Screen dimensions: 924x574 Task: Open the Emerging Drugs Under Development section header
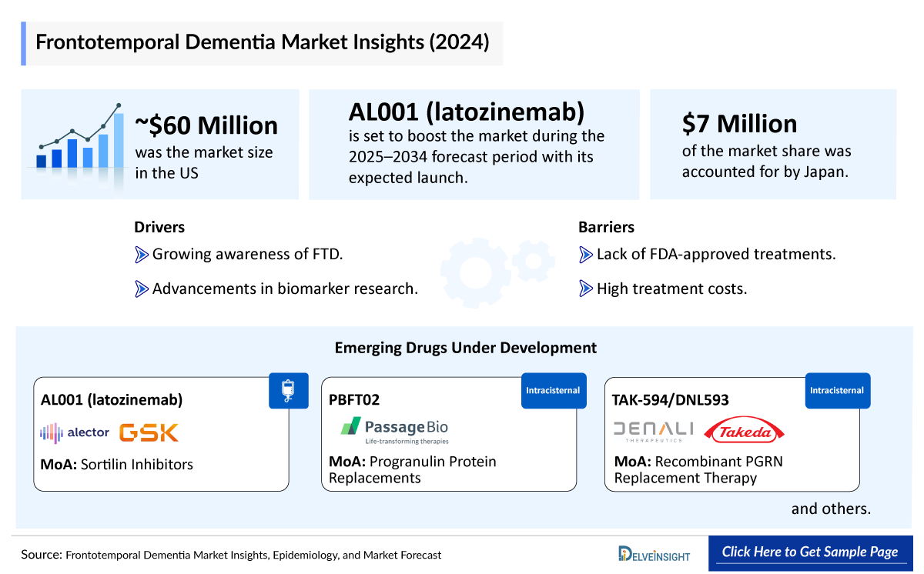[465, 348]
